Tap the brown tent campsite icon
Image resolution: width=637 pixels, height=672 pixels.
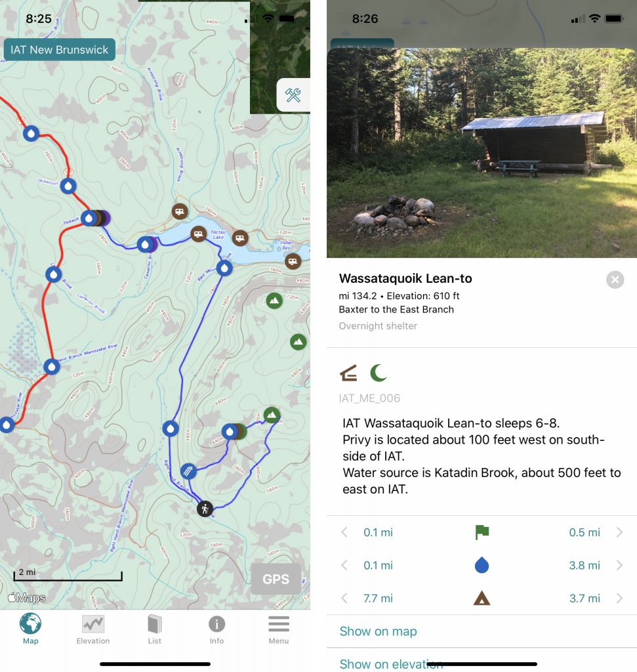pos(482,598)
